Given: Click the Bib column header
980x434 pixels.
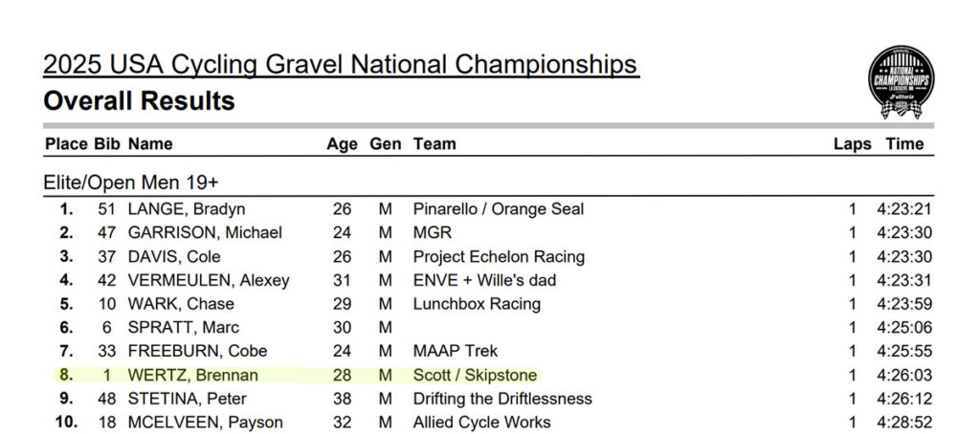Looking at the screenshot, I should coord(107,144).
